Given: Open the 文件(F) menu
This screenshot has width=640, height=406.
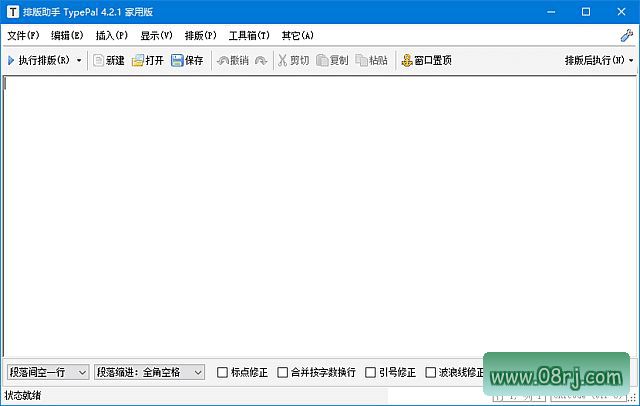Looking at the screenshot, I should coord(23,35).
